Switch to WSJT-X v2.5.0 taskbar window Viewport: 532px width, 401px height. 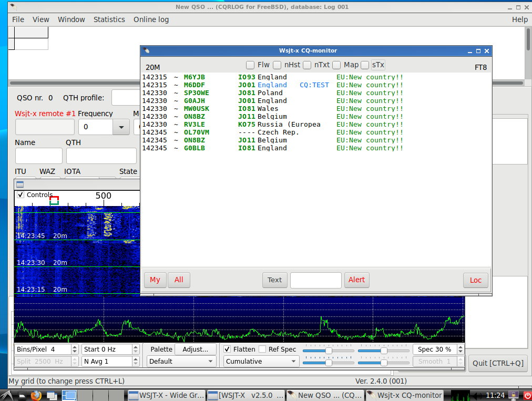coord(245,396)
